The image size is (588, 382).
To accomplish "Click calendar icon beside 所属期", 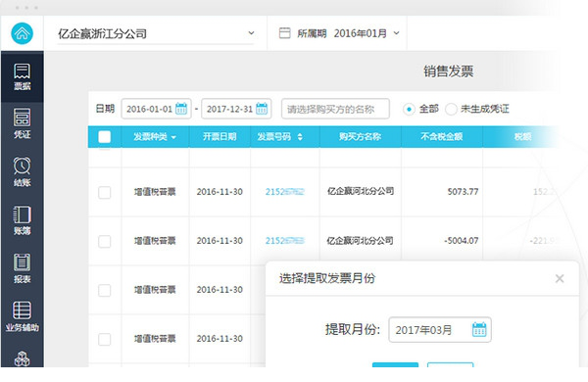I will [284, 33].
